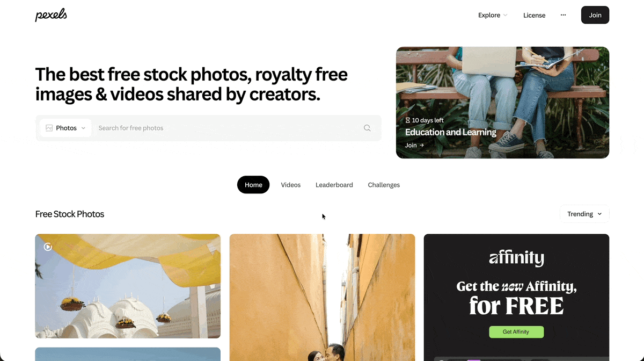Click the affinity logo in the ad
Viewport: 644px width, 361px height.
516,258
